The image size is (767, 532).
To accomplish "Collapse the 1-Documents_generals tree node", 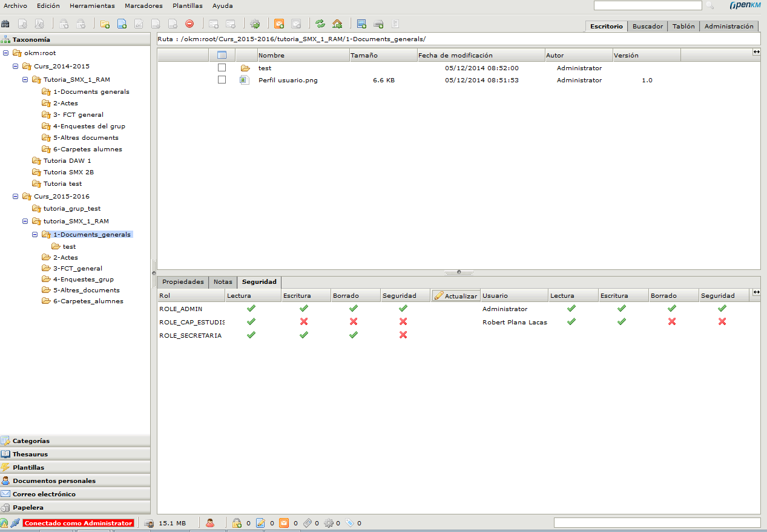I will [x=35, y=235].
